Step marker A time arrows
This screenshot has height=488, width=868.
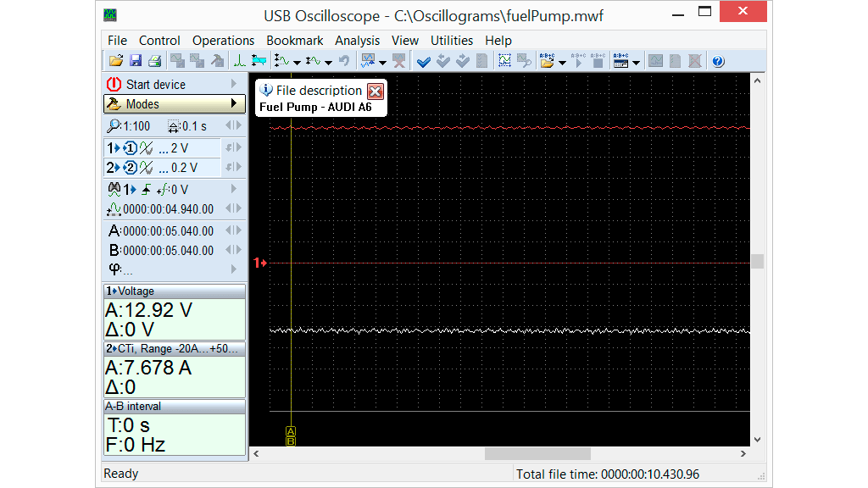point(234,230)
